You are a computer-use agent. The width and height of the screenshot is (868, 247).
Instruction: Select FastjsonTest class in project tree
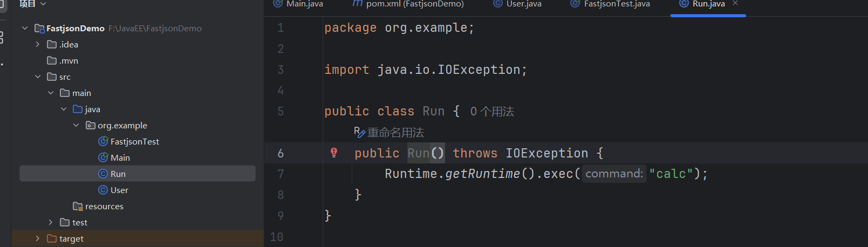135,141
